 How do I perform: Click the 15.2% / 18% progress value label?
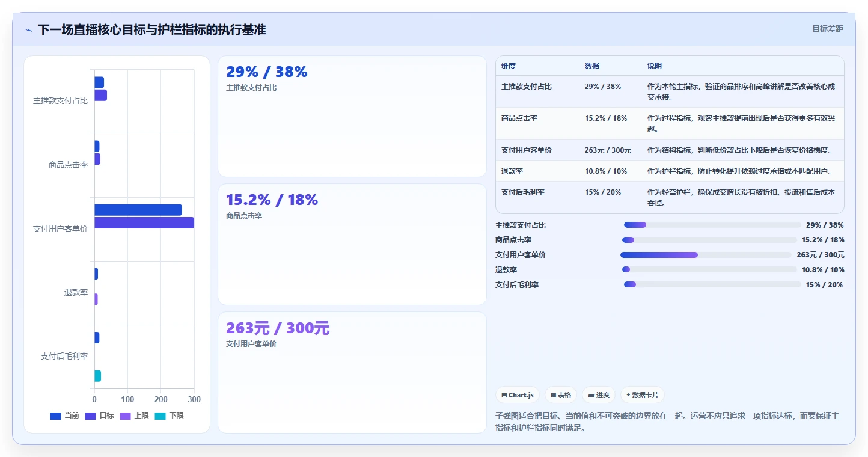point(822,240)
